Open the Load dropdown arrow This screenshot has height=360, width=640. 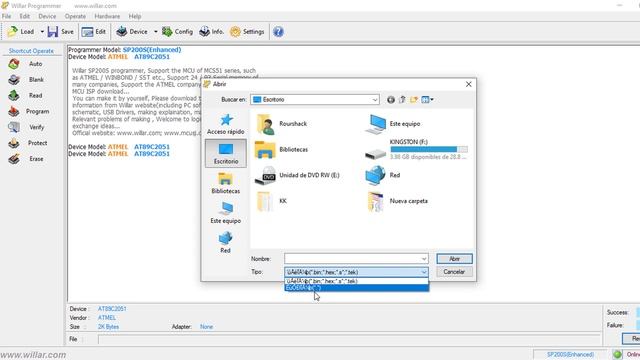42,31
